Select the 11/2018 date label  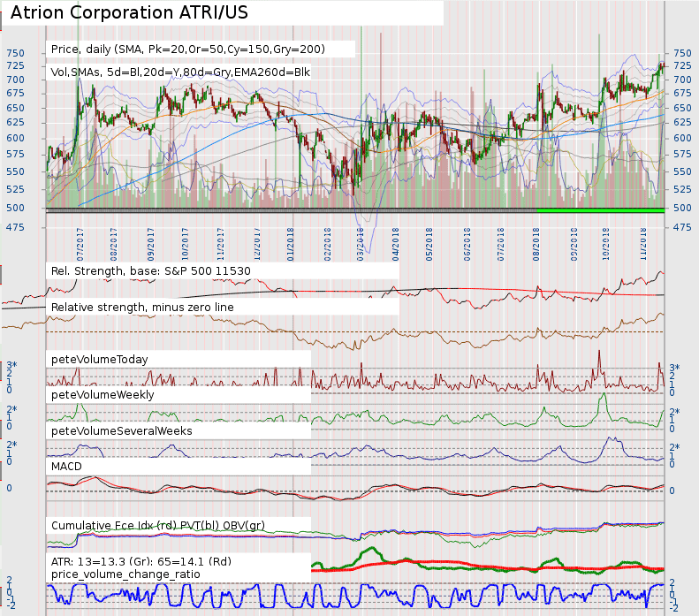point(643,245)
